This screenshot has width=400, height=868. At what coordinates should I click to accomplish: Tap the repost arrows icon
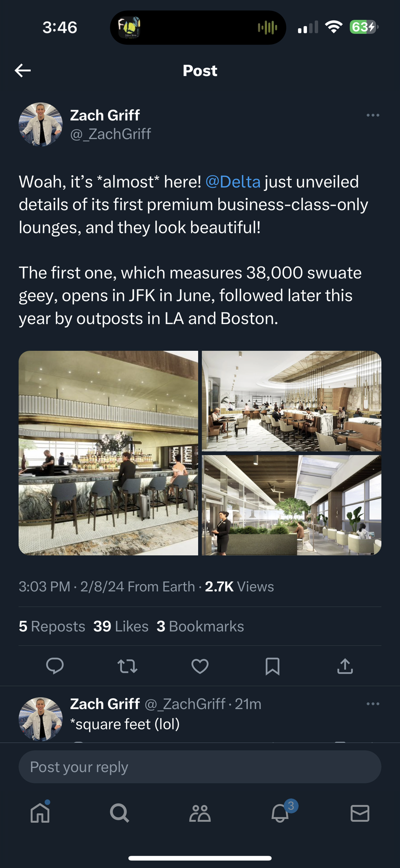127,666
